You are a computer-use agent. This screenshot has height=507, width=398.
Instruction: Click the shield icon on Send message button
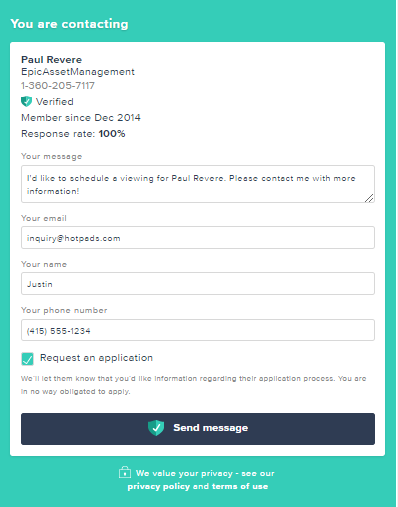click(x=156, y=428)
